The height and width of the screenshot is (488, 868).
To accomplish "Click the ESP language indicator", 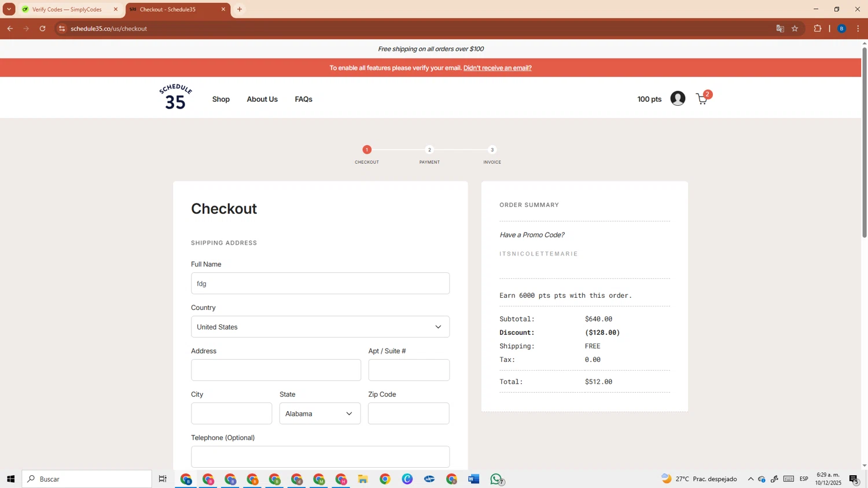I will [804, 479].
